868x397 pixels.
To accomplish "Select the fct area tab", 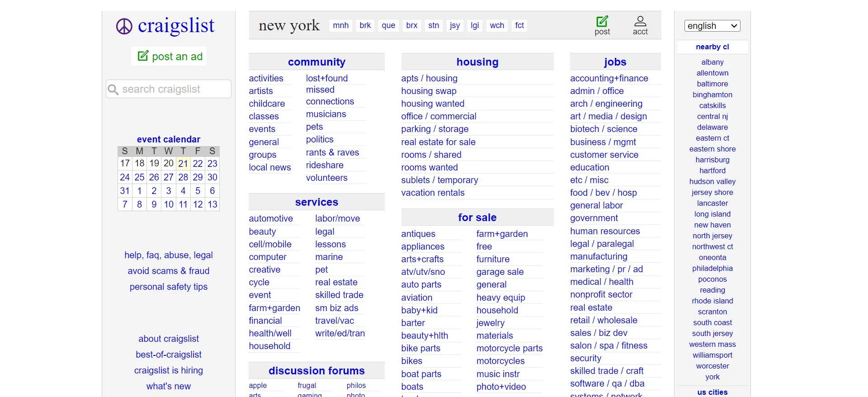I will click(519, 25).
